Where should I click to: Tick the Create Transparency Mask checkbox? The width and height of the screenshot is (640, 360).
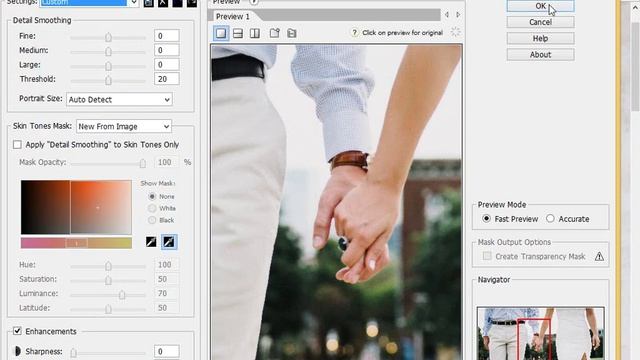click(487, 256)
